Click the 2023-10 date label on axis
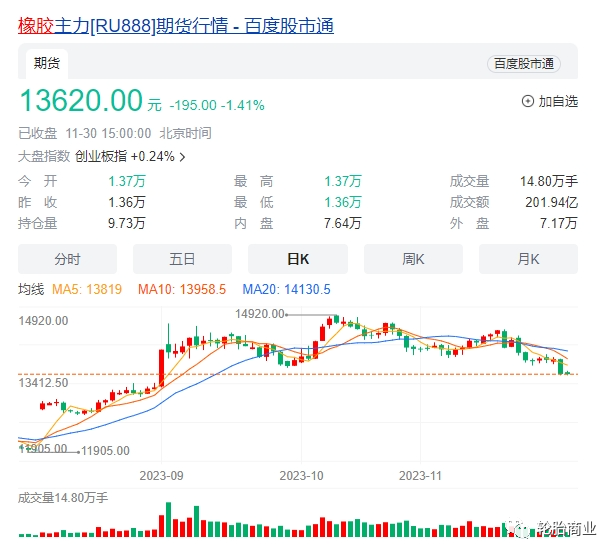The height and width of the screenshot is (556, 616). [x=304, y=477]
